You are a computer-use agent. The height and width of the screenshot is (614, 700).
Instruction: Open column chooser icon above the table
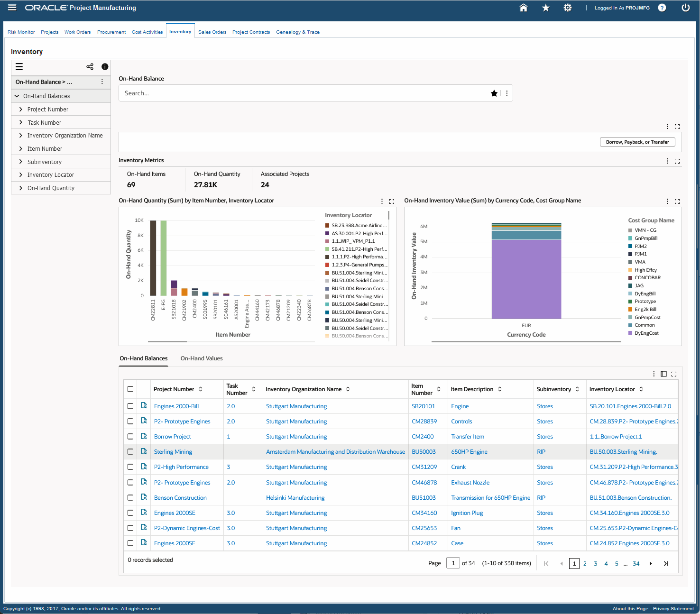[663, 374]
